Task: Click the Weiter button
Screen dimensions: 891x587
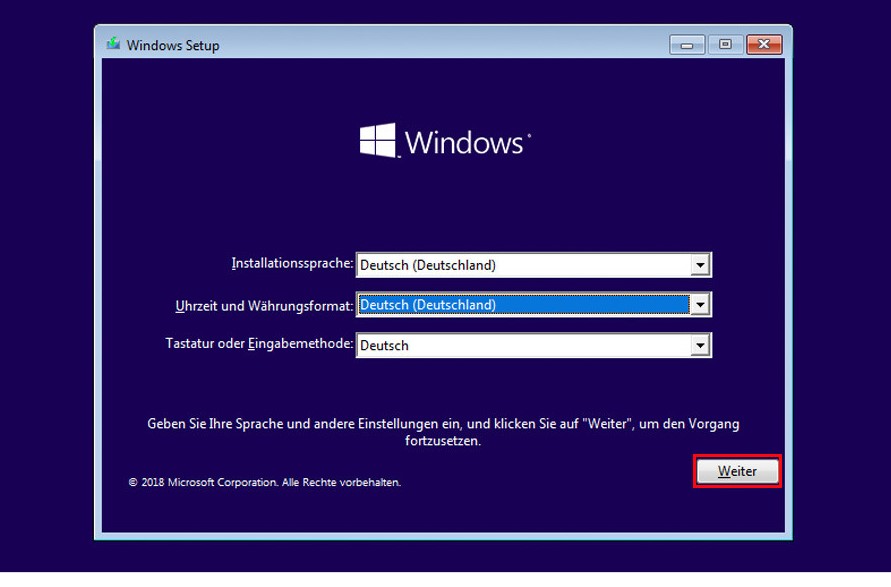Action: click(737, 471)
